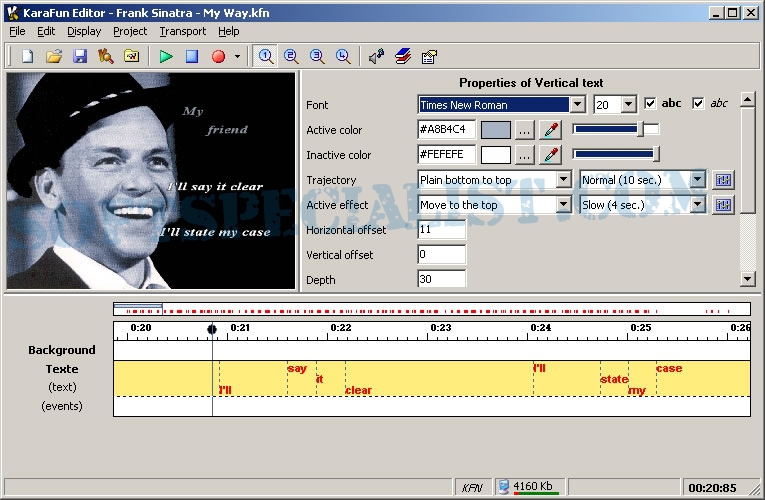Toggle the italic abc checkbox

click(698, 104)
